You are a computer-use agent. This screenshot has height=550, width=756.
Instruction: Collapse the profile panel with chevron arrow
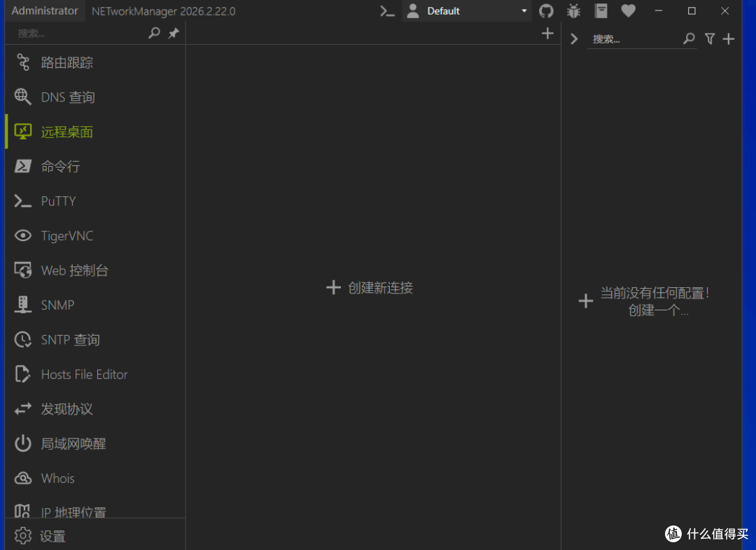(574, 39)
